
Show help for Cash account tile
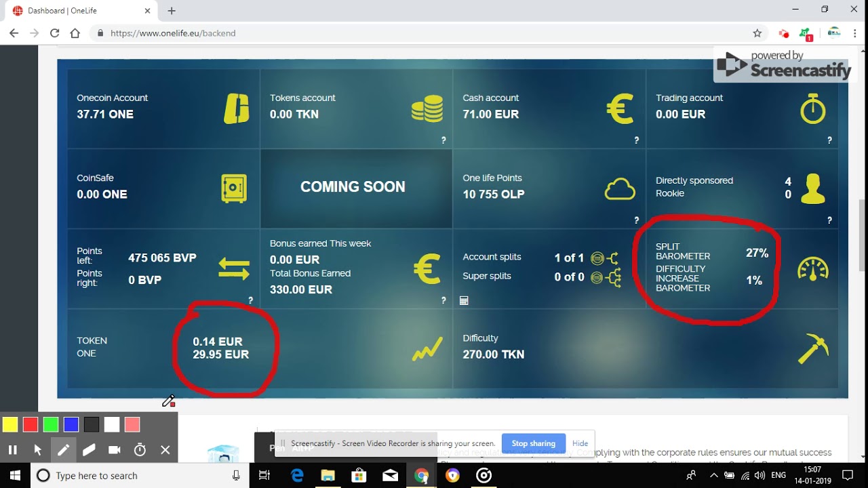[636, 140]
